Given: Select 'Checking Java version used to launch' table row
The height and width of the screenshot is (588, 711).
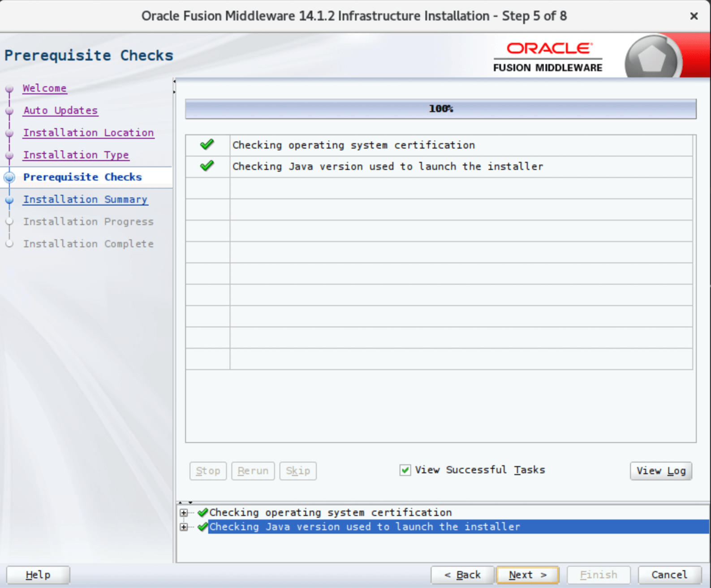Looking at the screenshot, I should pyautogui.click(x=439, y=167).
